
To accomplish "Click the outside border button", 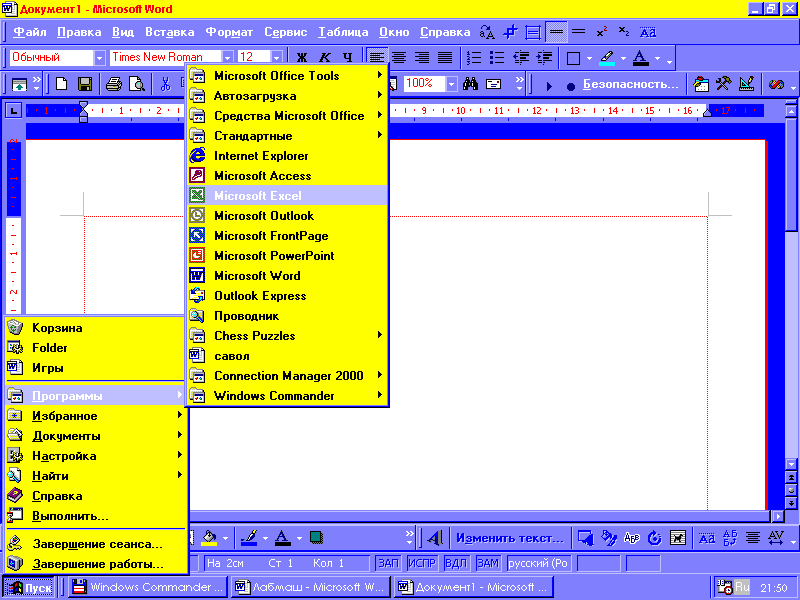I will 573,58.
